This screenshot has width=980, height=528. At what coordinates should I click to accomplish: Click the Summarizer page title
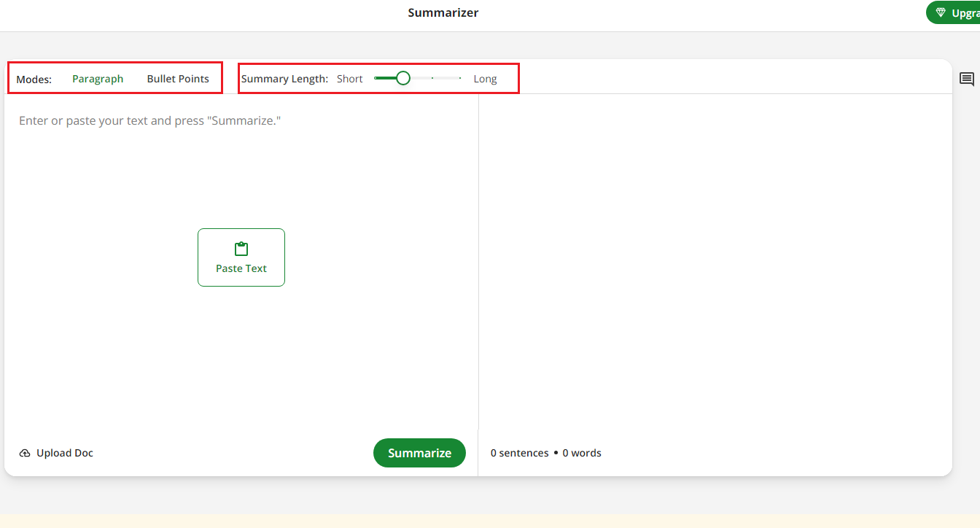click(x=443, y=12)
